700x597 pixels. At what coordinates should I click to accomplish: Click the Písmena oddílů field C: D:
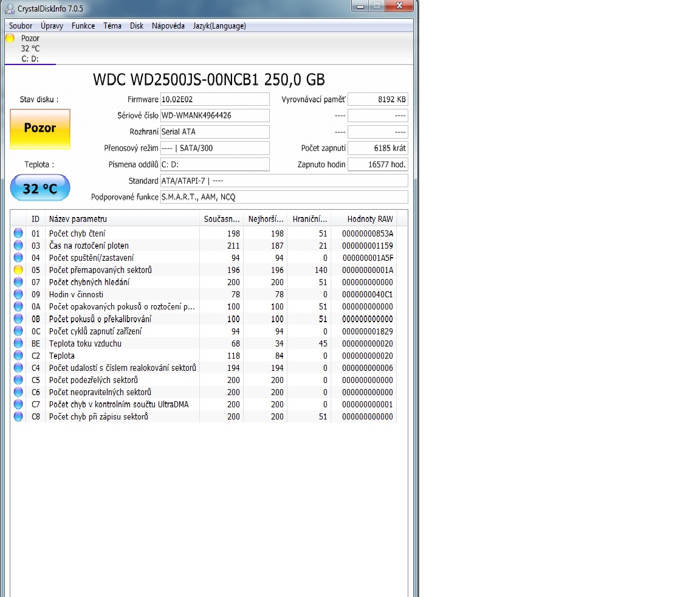pyautogui.click(x=214, y=164)
